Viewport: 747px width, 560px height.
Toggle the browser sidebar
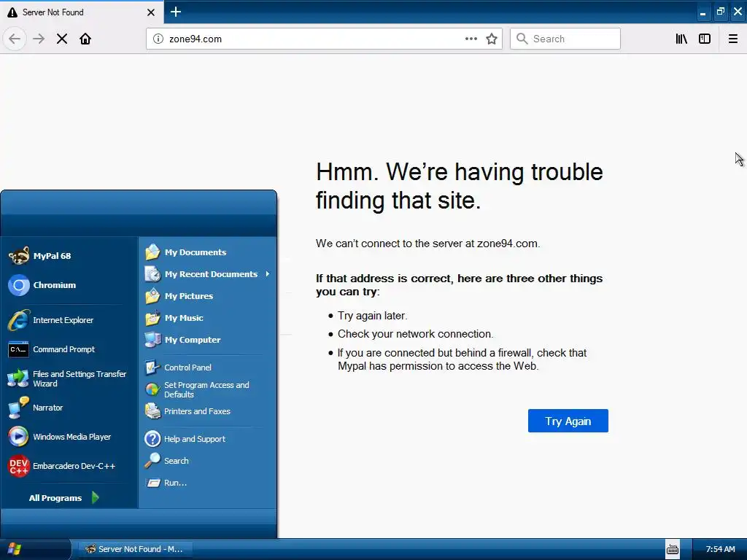705,39
